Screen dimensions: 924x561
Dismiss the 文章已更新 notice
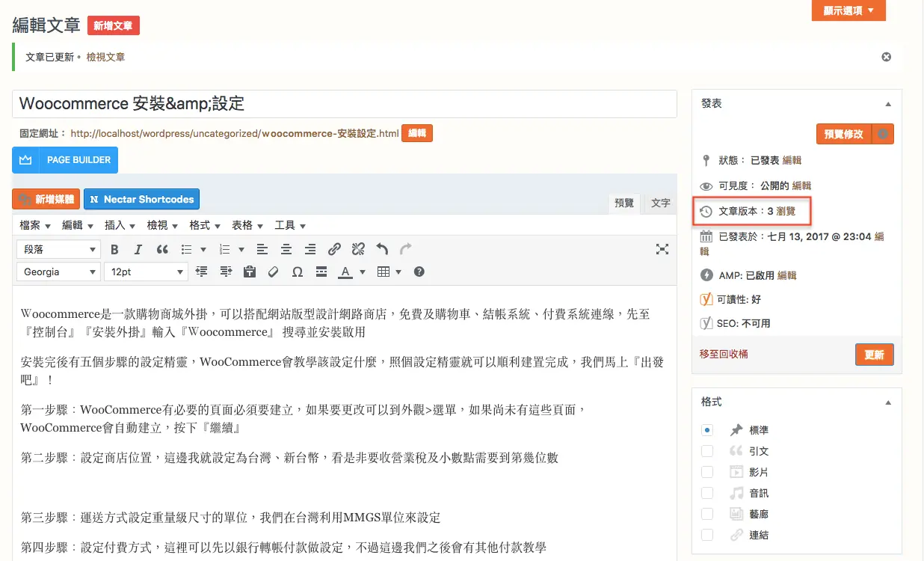point(887,57)
